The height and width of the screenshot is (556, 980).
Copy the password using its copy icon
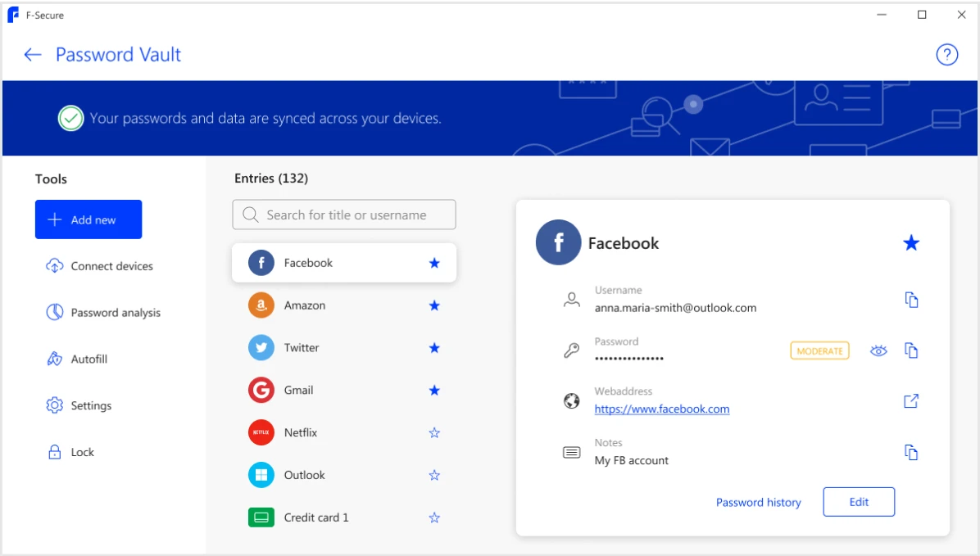tap(911, 350)
